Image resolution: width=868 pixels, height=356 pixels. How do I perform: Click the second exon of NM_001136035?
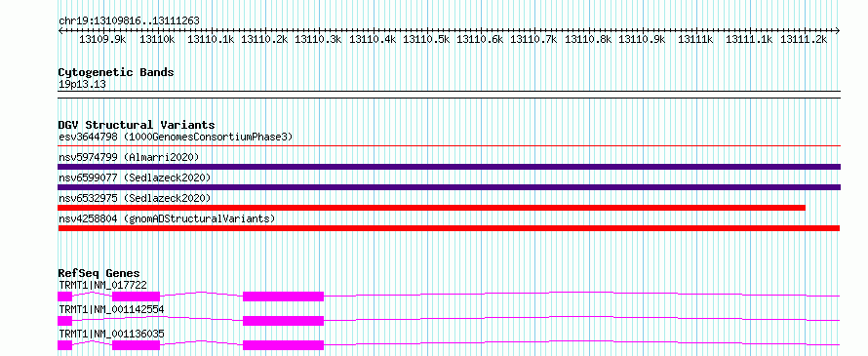coord(136,345)
